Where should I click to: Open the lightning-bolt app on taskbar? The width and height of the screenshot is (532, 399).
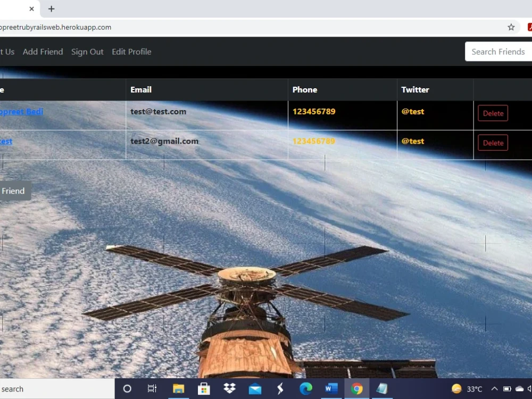[280, 389]
